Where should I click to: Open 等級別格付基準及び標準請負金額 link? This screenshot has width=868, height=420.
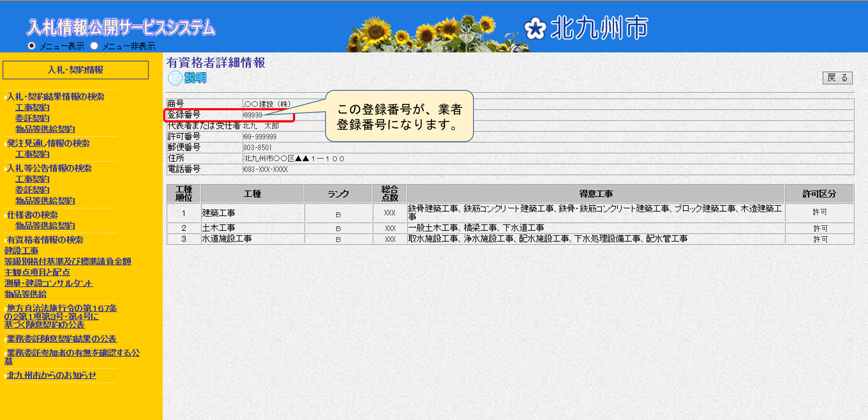[68, 261]
